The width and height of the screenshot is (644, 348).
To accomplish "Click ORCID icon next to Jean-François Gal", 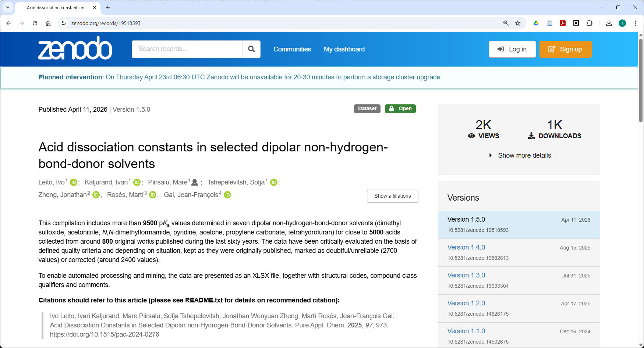I will 227,195.
